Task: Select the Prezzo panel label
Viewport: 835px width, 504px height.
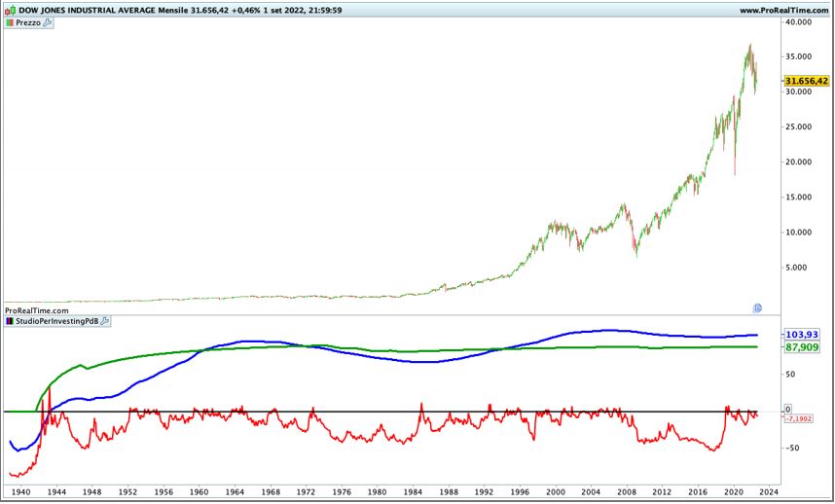Action: coord(28,23)
